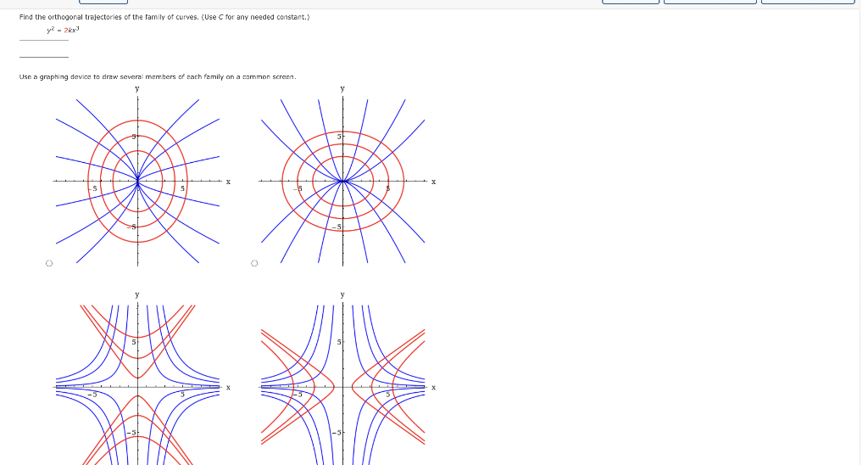Select the radio button for the tall-ellipses graph
The height and width of the screenshot is (465, 868).
[48, 263]
